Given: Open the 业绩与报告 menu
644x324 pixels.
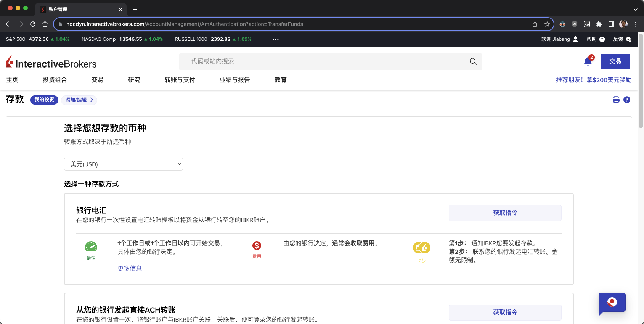Looking at the screenshot, I should coord(234,80).
